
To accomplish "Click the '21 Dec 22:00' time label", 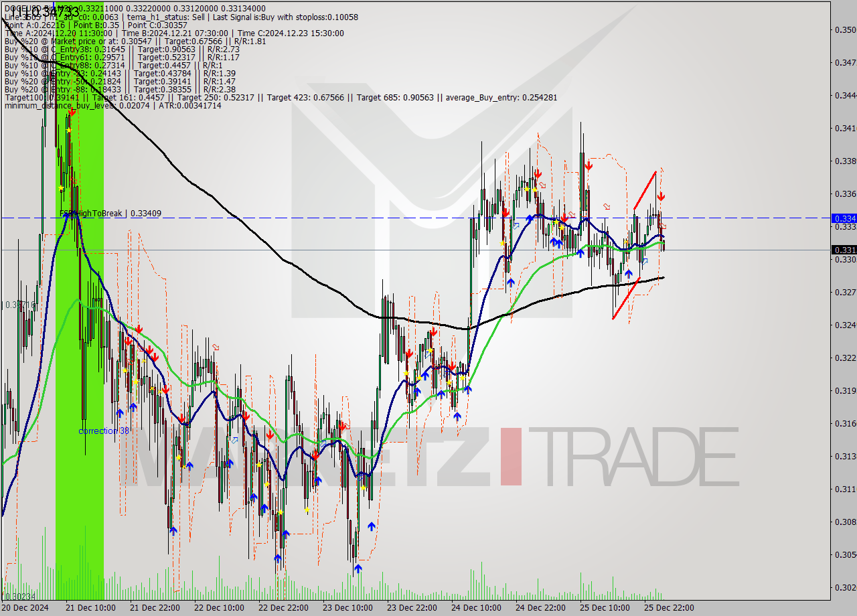I will [155, 608].
